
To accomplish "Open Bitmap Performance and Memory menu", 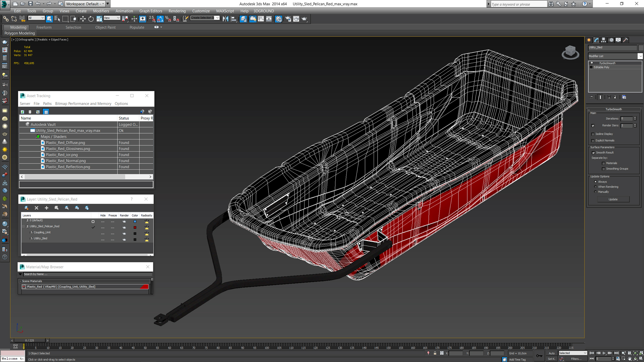I will point(83,104).
